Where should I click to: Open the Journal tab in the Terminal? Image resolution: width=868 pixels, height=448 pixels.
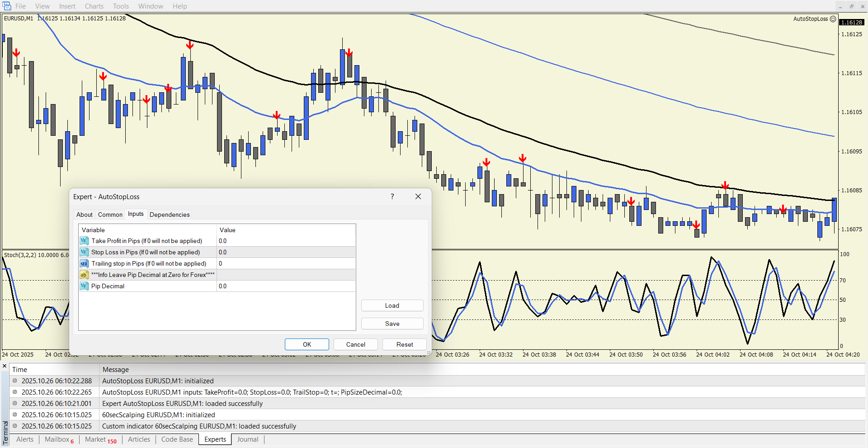(248, 439)
